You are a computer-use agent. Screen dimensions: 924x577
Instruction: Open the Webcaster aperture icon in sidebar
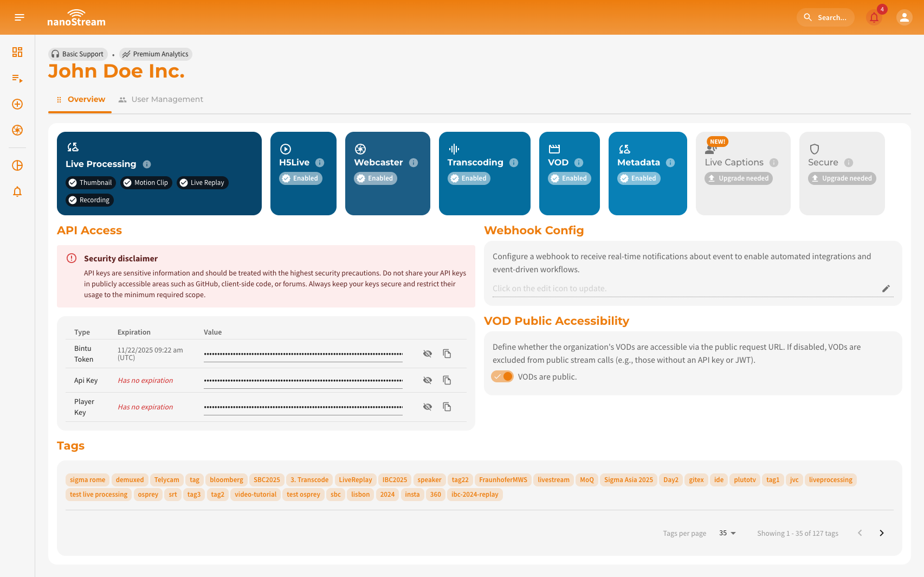click(x=17, y=130)
